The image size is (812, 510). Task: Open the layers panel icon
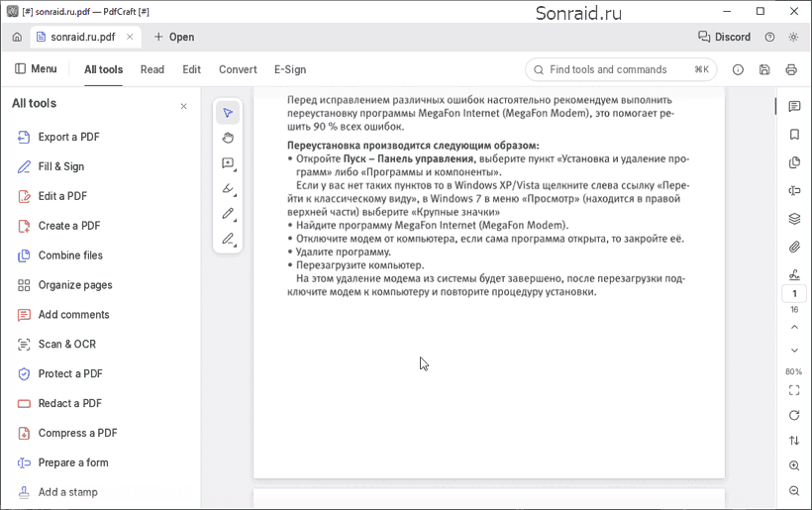pos(794,219)
